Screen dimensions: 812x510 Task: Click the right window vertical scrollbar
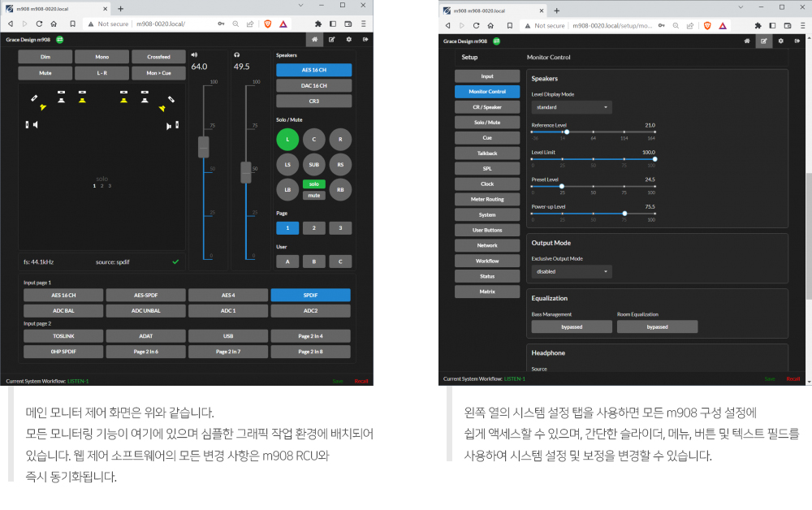(809, 236)
